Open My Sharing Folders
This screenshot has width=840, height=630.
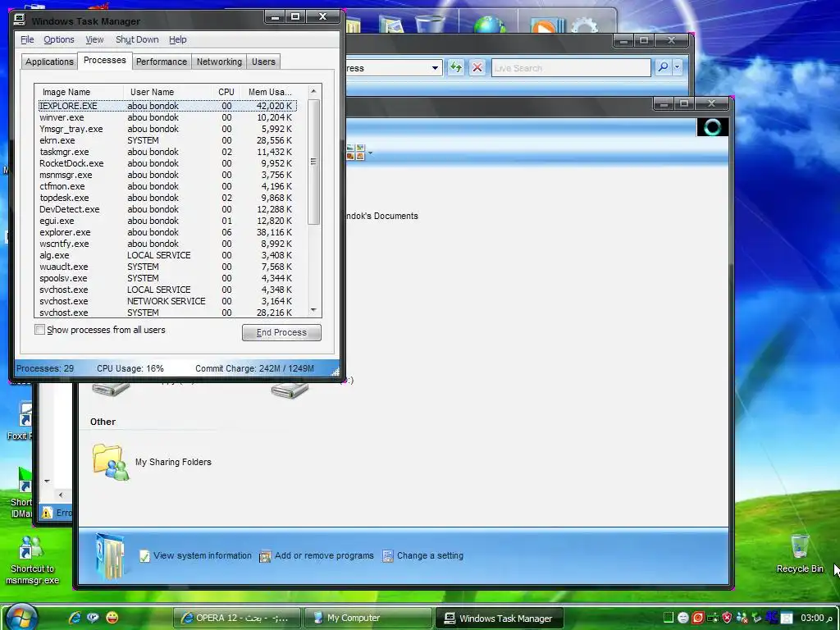(x=152, y=462)
